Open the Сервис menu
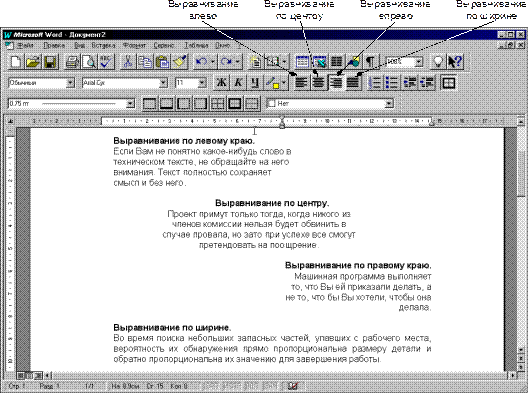 [164, 46]
